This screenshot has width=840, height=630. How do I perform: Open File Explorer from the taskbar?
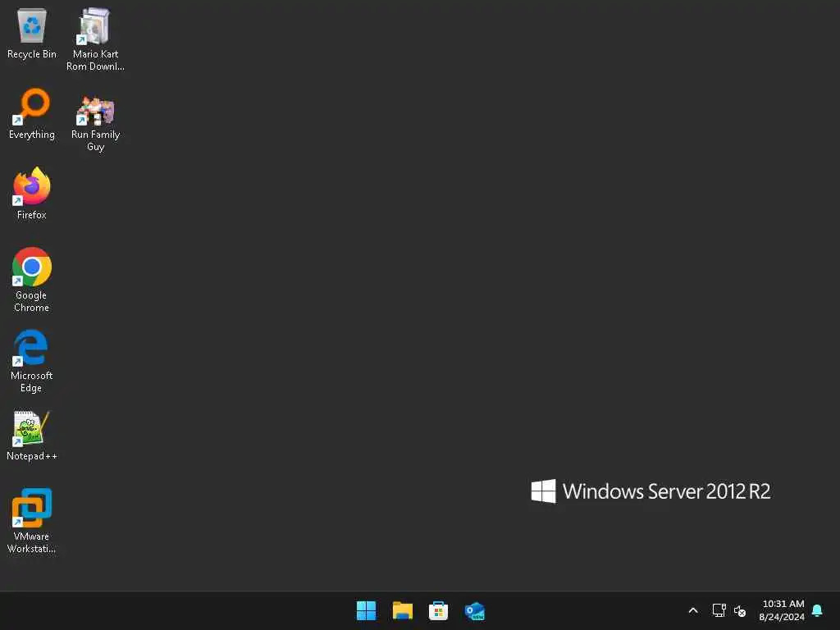(402, 610)
